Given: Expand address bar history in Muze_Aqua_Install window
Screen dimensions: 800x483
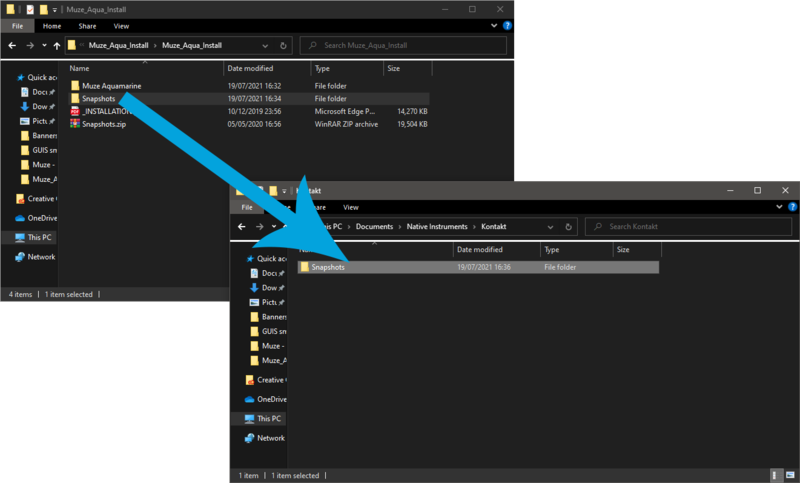Looking at the screenshot, I should point(265,45).
